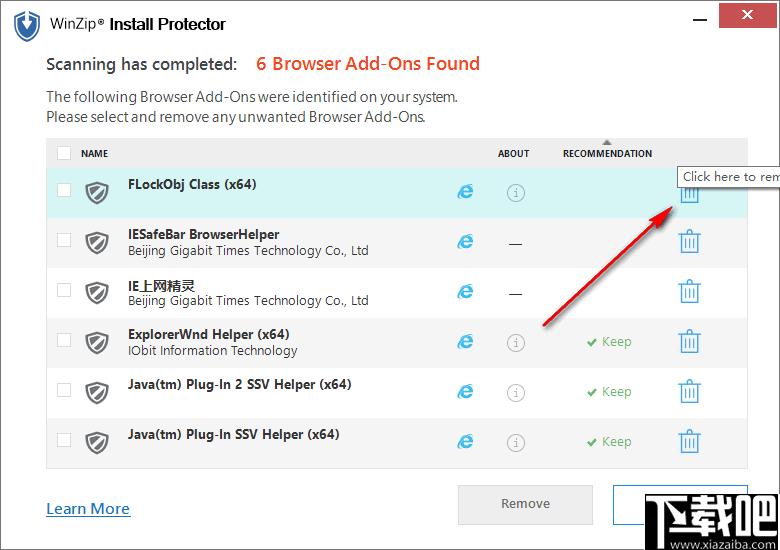
Task: Click IObit Information Technology publisher text
Action: pyautogui.click(x=212, y=351)
